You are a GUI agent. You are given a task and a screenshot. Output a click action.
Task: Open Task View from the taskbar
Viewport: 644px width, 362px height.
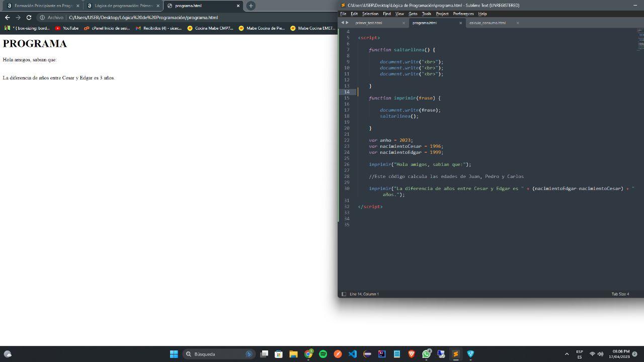pos(264,354)
